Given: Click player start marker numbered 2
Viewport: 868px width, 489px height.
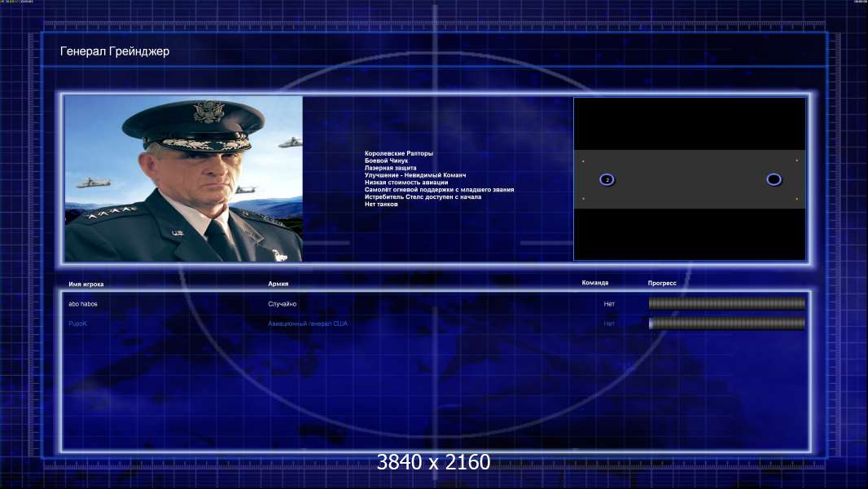Looking at the screenshot, I should coord(607,179).
